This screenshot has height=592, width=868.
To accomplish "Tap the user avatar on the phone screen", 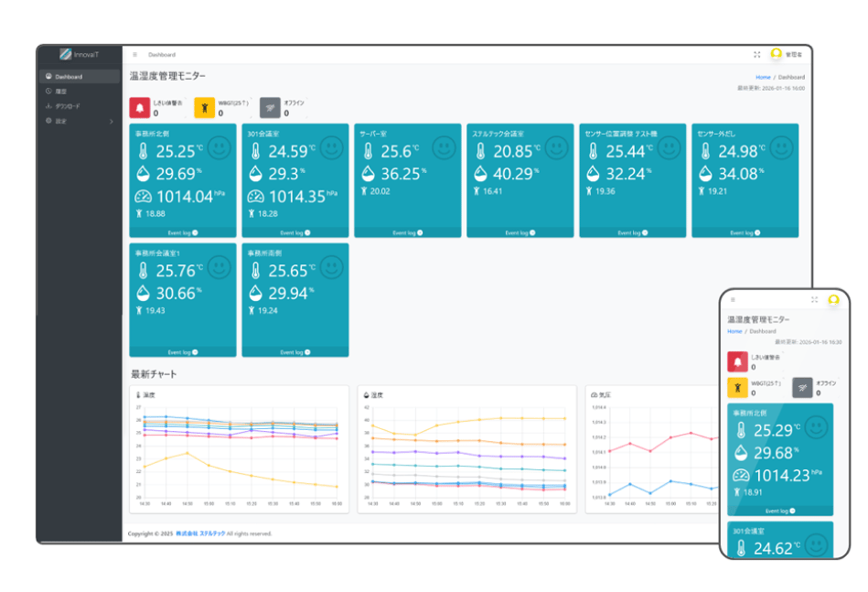I will 833,299.
